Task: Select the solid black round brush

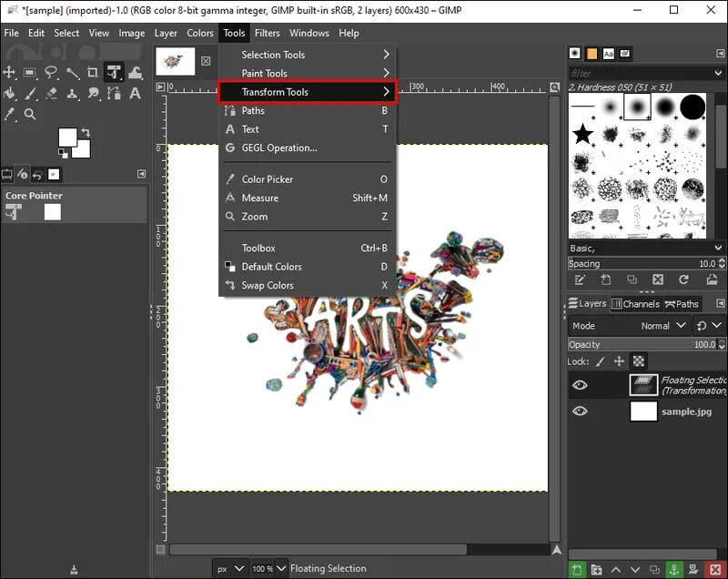Action: click(x=693, y=107)
